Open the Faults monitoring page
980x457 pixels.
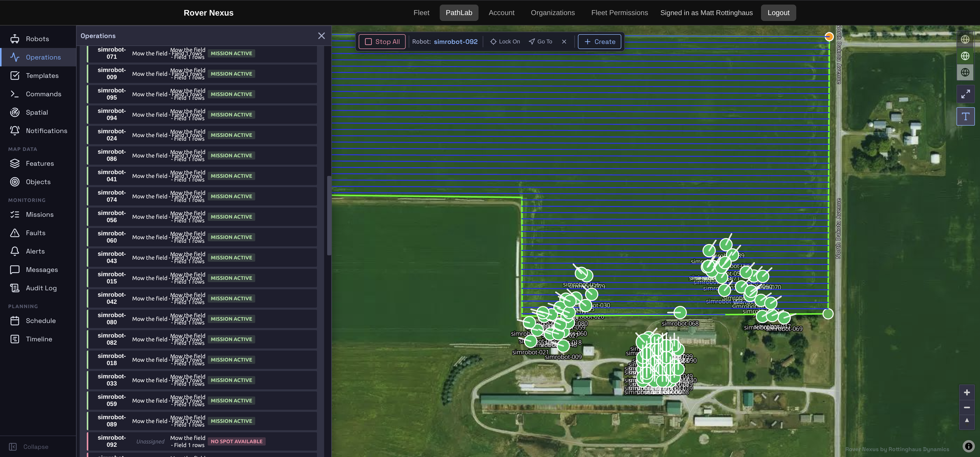click(x=38, y=233)
